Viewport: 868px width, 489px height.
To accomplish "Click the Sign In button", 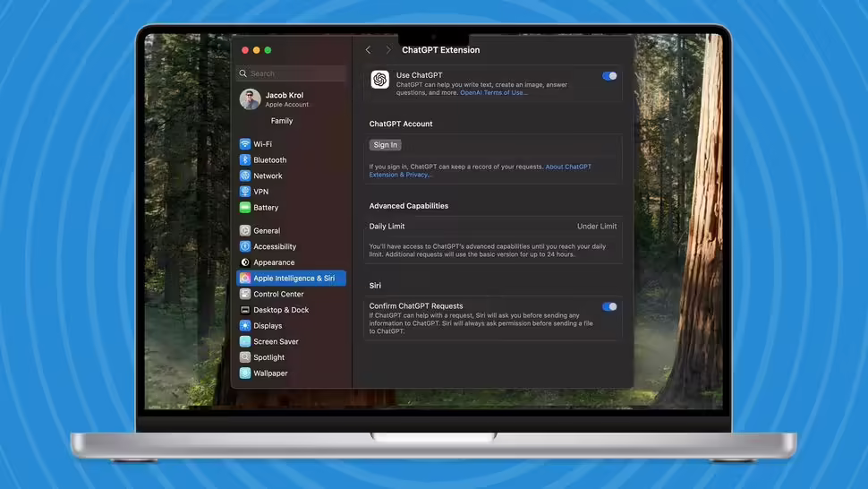I will tap(386, 145).
